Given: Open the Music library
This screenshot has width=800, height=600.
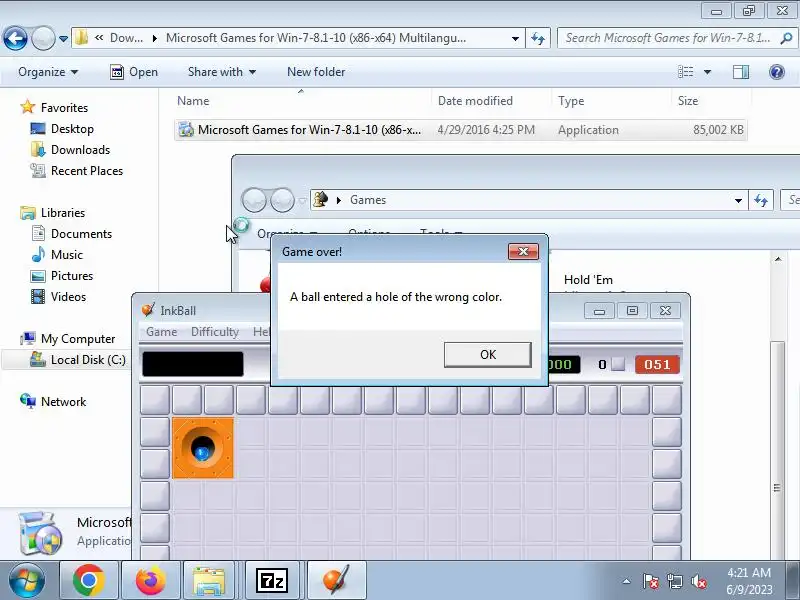Looking at the screenshot, I should pyautogui.click(x=66, y=254).
